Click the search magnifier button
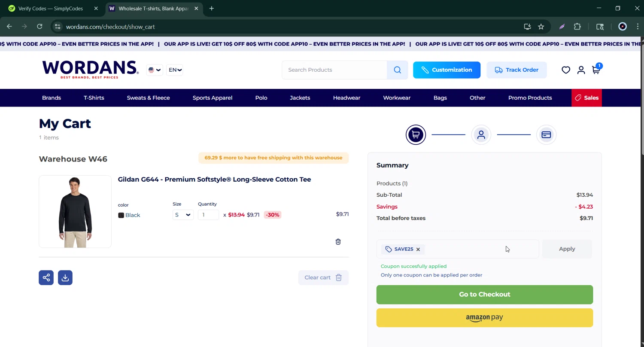Screen dimensions: 644x347 [x=397, y=70]
